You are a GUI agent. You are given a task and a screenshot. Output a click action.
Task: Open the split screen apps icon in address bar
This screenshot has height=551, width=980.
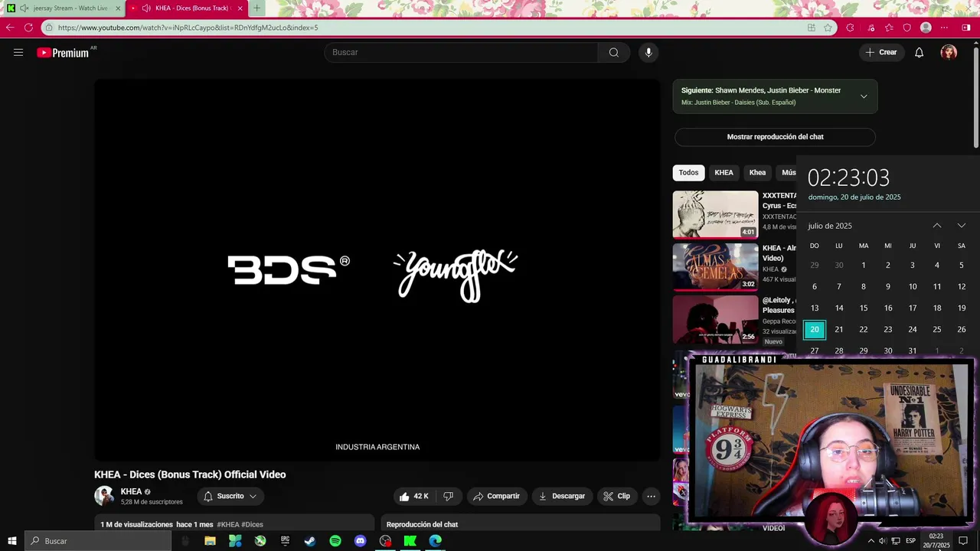[x=812, y=28]
